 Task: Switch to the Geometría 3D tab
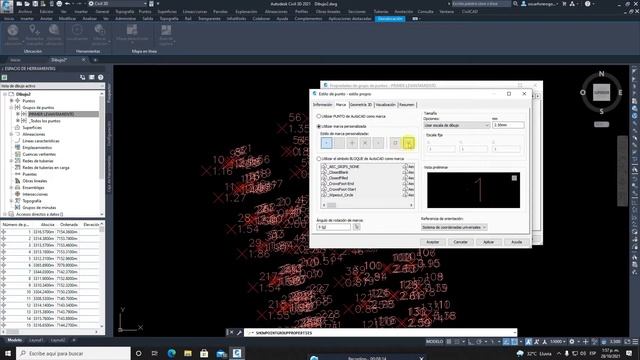361,105
